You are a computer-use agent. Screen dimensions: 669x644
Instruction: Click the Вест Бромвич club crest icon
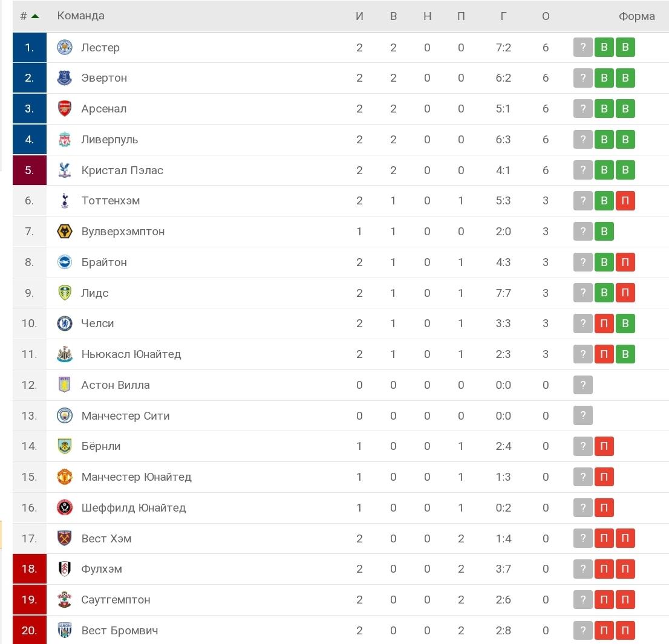[65, 630]
